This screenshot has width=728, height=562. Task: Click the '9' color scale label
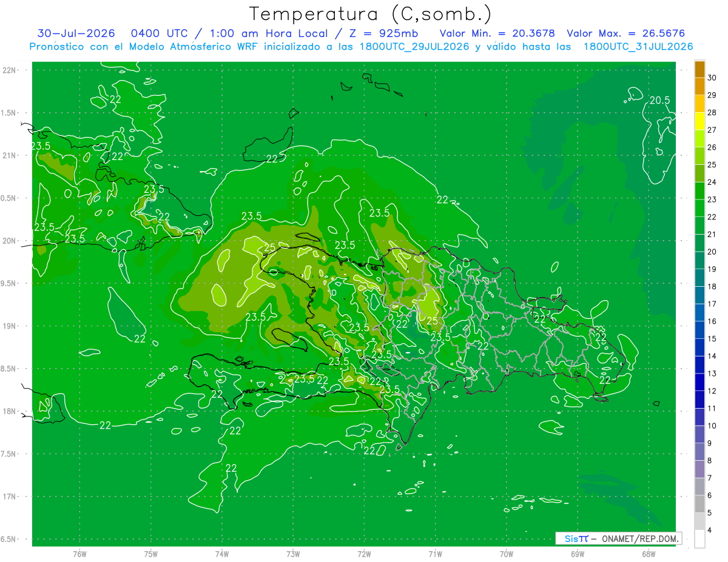point(710,443)
